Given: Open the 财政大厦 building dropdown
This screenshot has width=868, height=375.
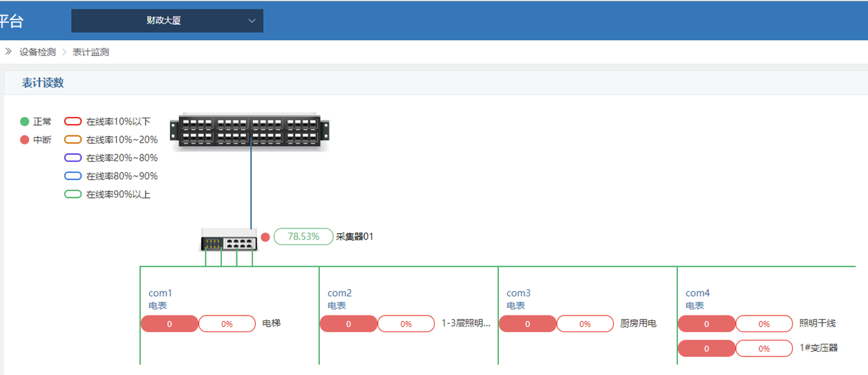Looking at the screenshot, I should (x=167, y=21).
